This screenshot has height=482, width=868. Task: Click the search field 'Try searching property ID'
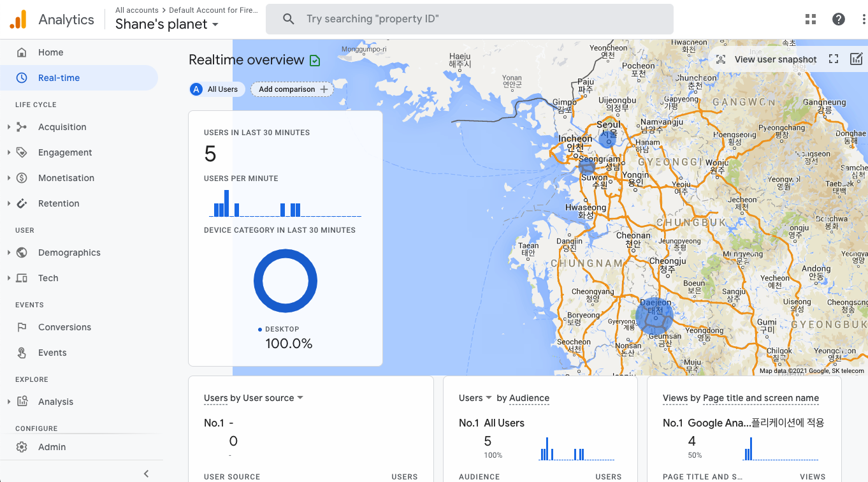click(470, 19)
